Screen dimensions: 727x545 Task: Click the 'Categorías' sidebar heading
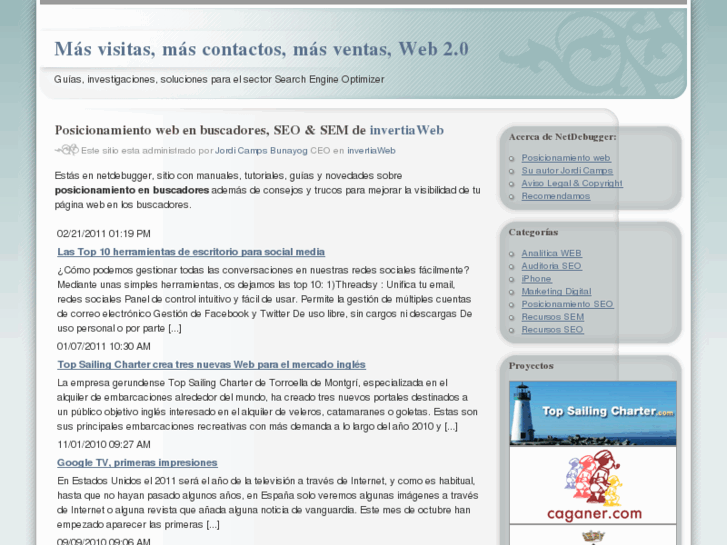pos(533,232)
